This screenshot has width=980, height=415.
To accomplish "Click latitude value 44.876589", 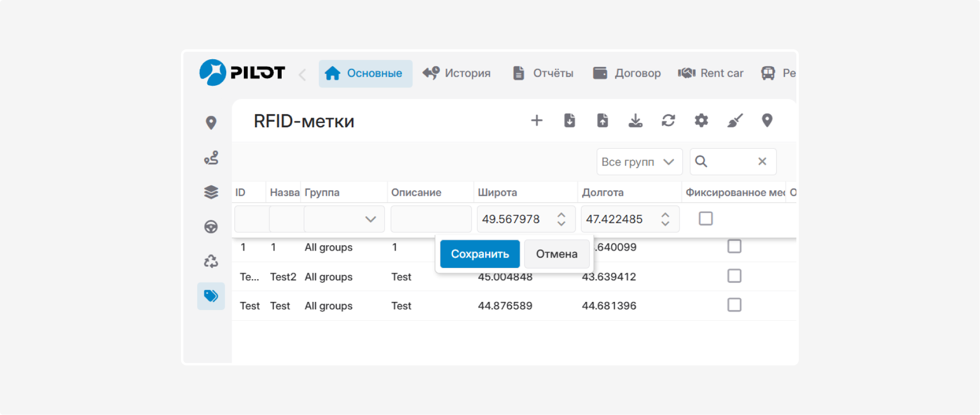I will point(505,306).
